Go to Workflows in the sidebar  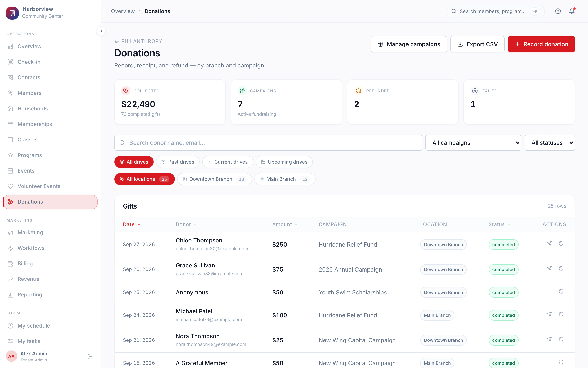point(50,248)
